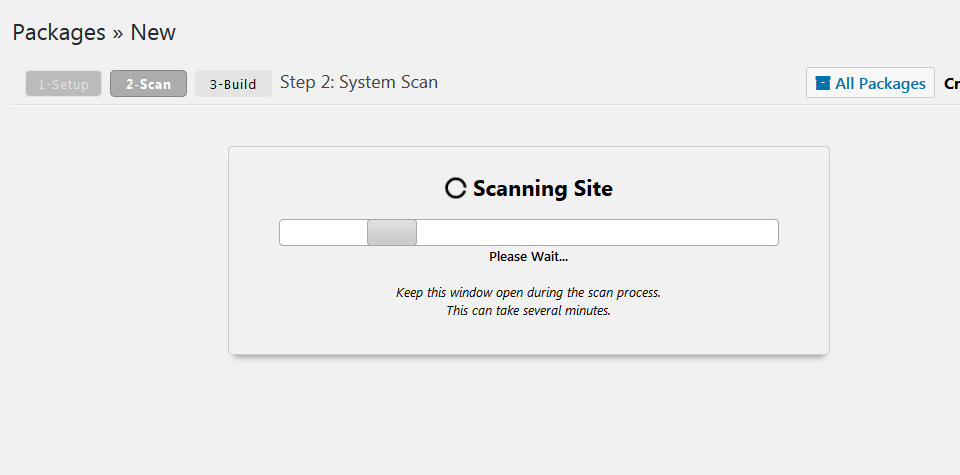Click the gray moving chunk in progress bar
Viewport: 960px width, 475px height.
click(x=392, y=233)
